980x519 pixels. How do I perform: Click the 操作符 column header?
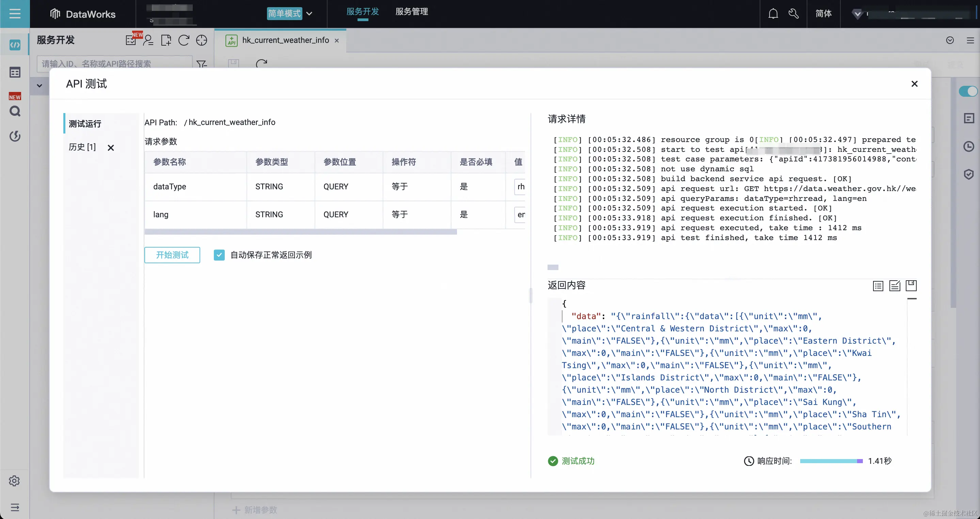point(417,162)
